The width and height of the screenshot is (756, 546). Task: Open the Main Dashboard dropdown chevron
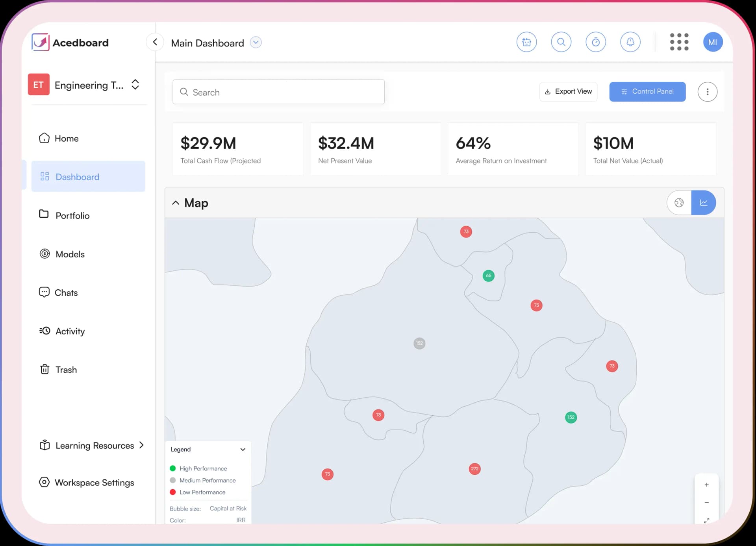[256, 42]
